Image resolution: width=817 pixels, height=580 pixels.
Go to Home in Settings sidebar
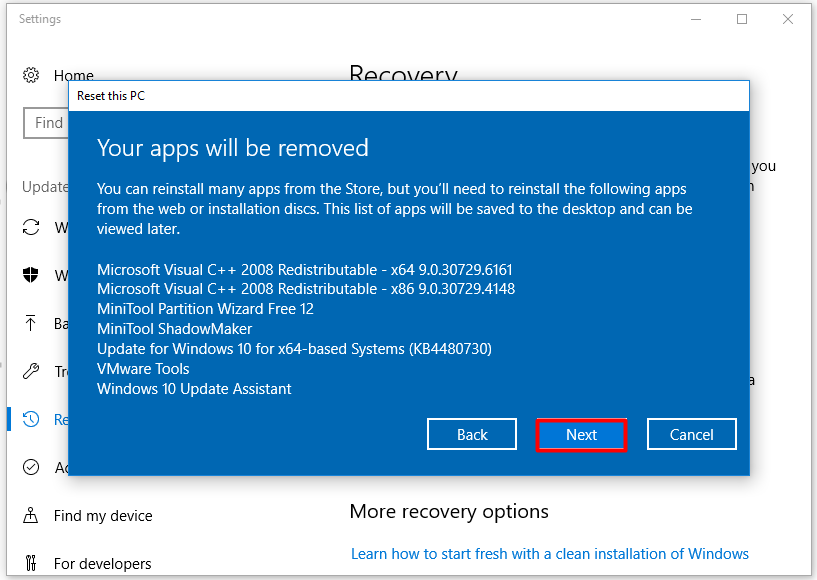[73, 76]
